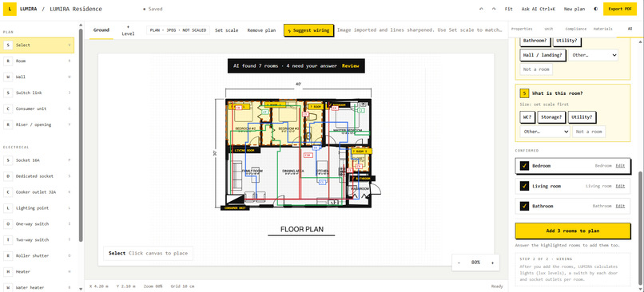This screenshot has width=644, height=292.
Task: Click the 'PLAN · JPEG · NOT SCALED' badge
Action: [178, 30]
